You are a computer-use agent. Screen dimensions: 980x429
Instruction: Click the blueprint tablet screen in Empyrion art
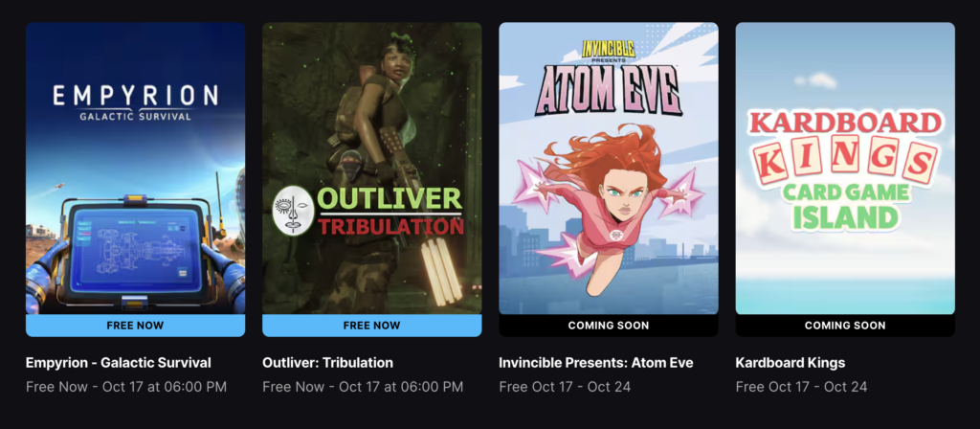tap(136, 249)
